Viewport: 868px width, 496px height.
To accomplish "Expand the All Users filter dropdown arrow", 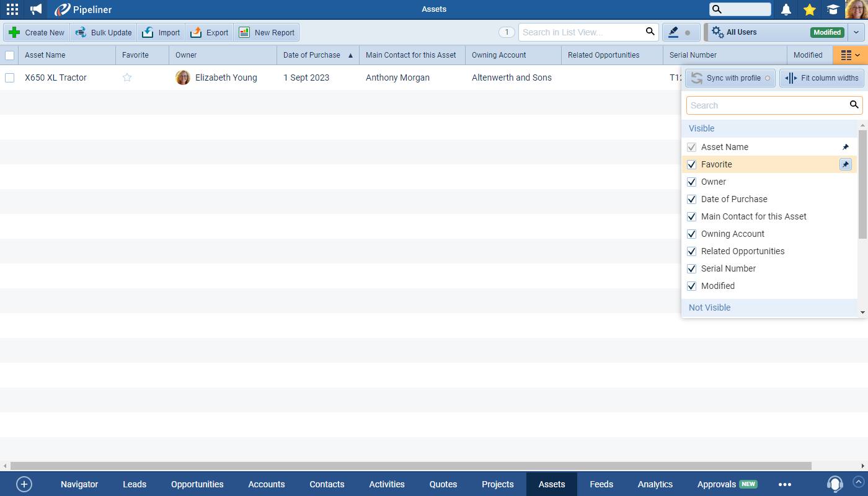I will (x=856, y=32).
